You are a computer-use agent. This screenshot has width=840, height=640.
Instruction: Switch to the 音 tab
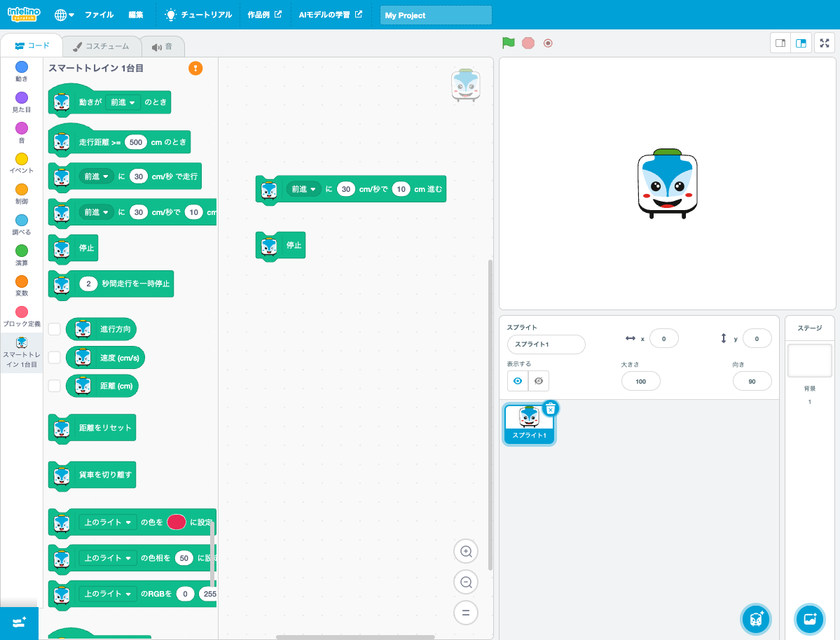coord(163,47)
